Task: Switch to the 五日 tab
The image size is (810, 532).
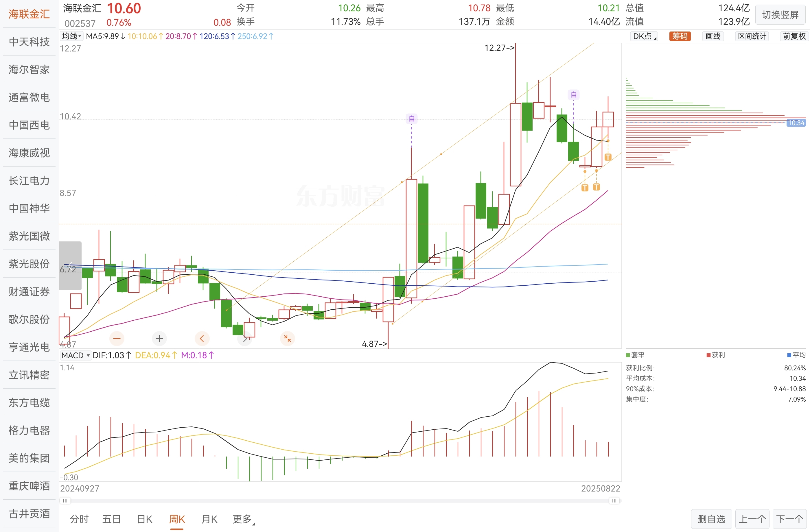Action: click(x=112, y=519)
